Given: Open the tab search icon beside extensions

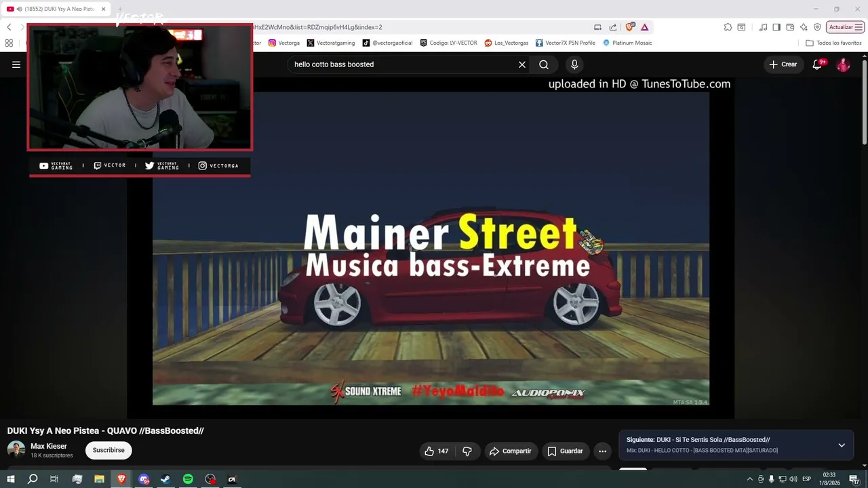Looking at the screenshot, I should 741,27.
